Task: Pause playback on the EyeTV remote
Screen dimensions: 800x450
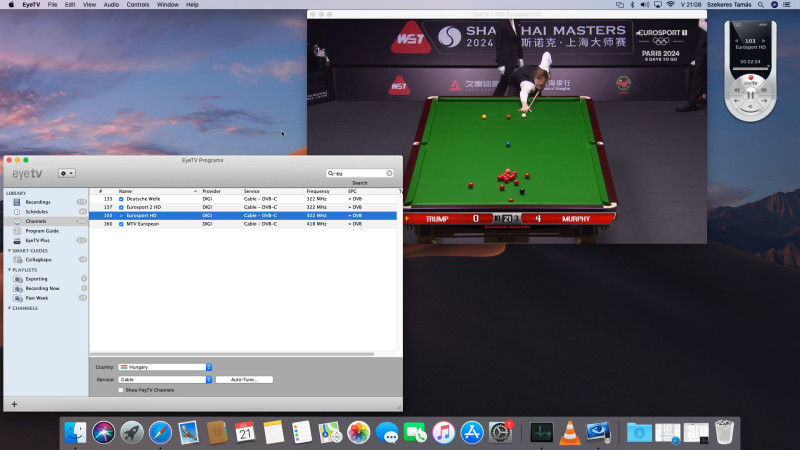Action: click(x=749, y=95)
